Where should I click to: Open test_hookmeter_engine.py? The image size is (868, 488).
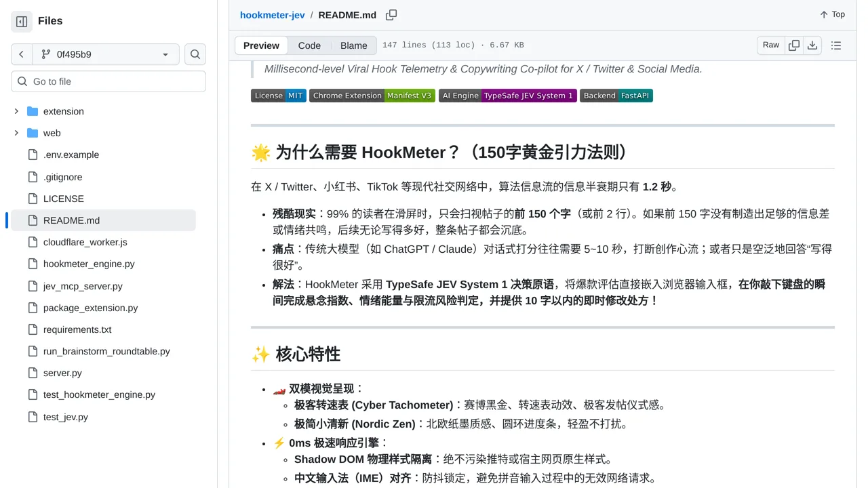click(99, 394)
